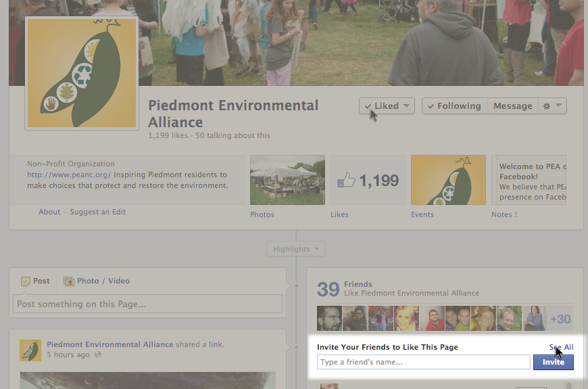Open Piedmont Environmental Alliance post author link
588x389 pixels.
[110, 344]
